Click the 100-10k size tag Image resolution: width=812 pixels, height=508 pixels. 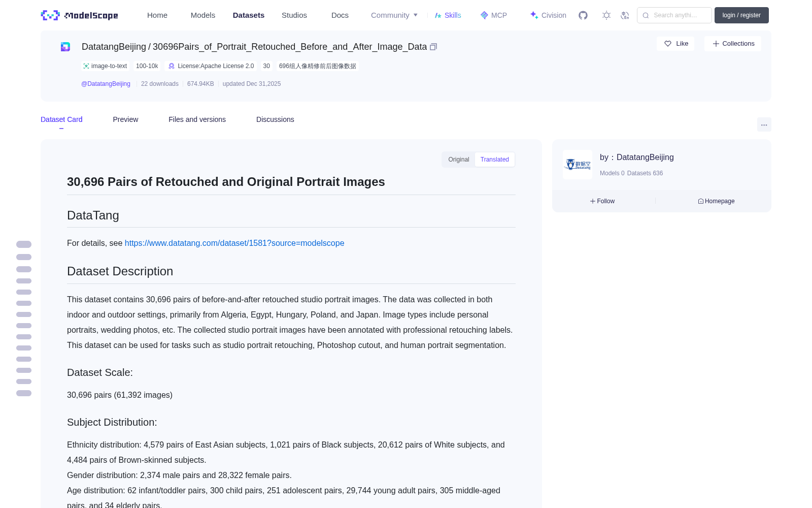tap(147, 66)
